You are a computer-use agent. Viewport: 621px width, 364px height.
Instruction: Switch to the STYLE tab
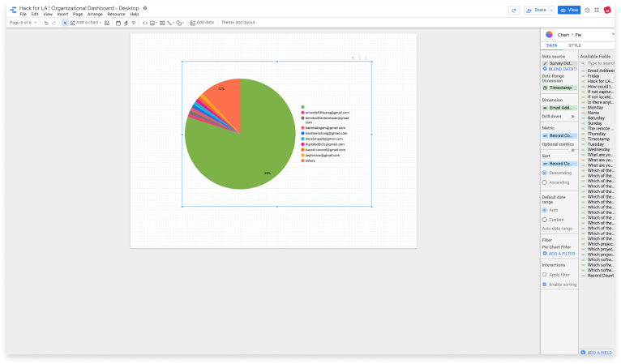pyautogui.click(x=574, y=45)
